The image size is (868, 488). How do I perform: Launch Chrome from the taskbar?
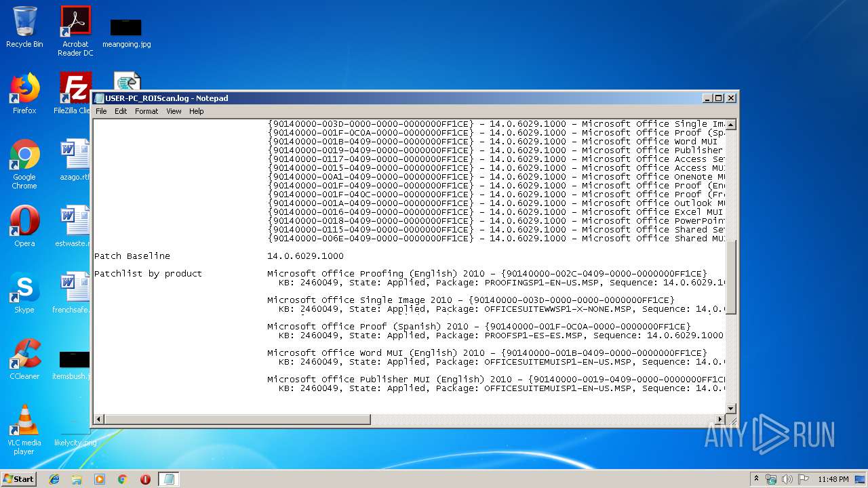pos(123,479)
